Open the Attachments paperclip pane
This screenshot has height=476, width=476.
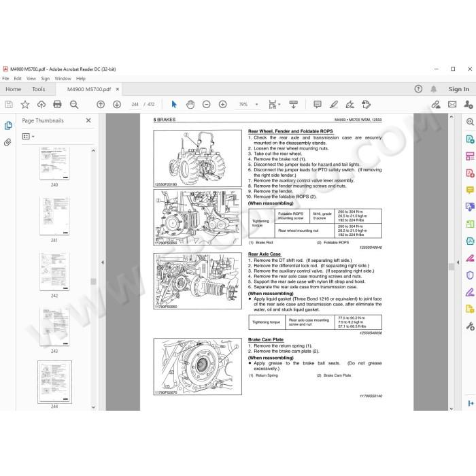tap(7, 142)
